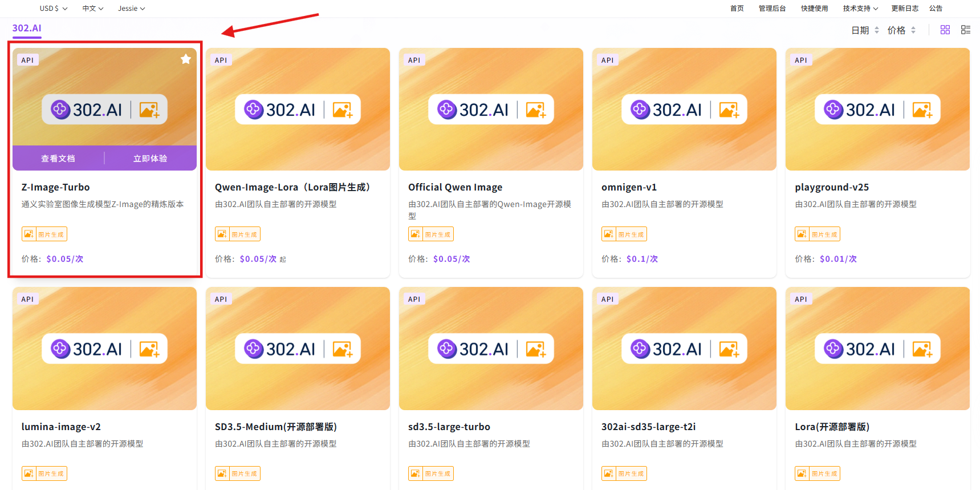
Task: Click price $0.05/次 on Z-Image-Turbo
Action: [65, 259]
